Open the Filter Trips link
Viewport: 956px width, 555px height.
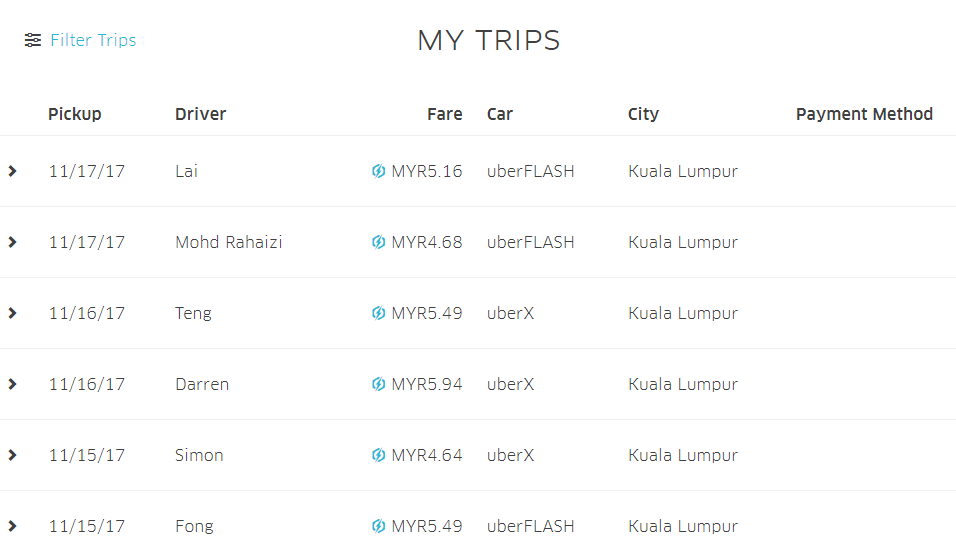[93, 40]
